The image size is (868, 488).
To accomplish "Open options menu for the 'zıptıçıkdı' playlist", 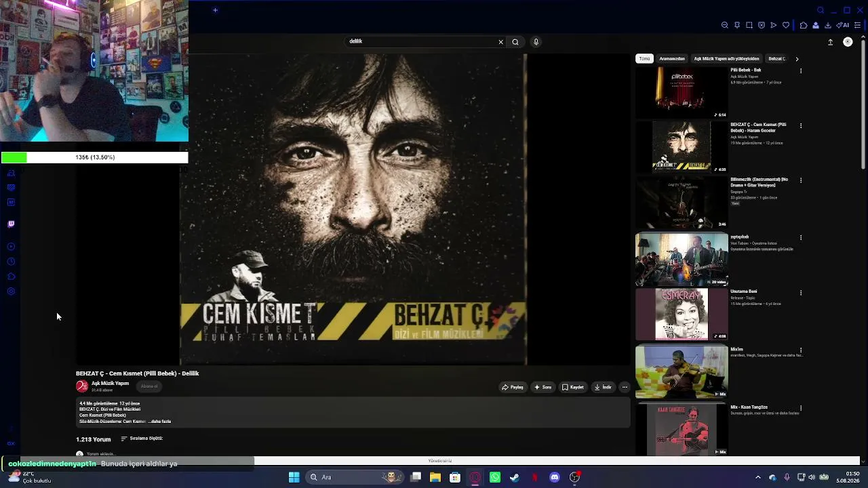I will click(801, 238).
